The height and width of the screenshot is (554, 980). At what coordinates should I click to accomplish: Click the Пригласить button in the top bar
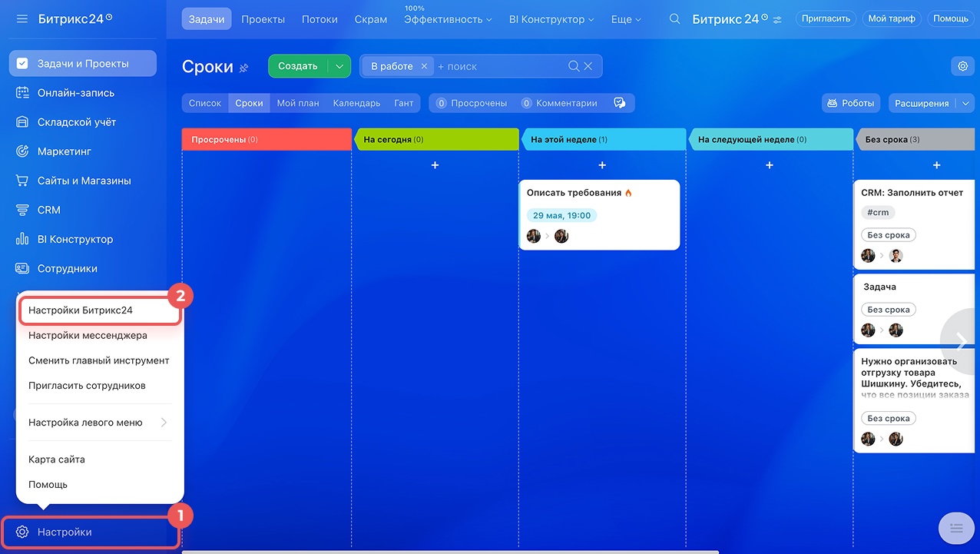826,18
